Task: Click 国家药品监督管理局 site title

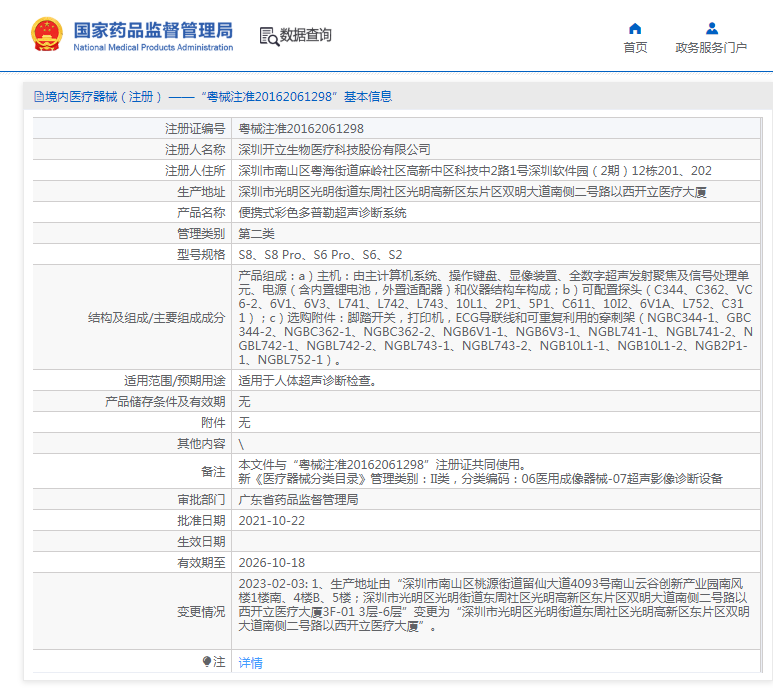Action: pyautogui.click(x=153, y=30)
